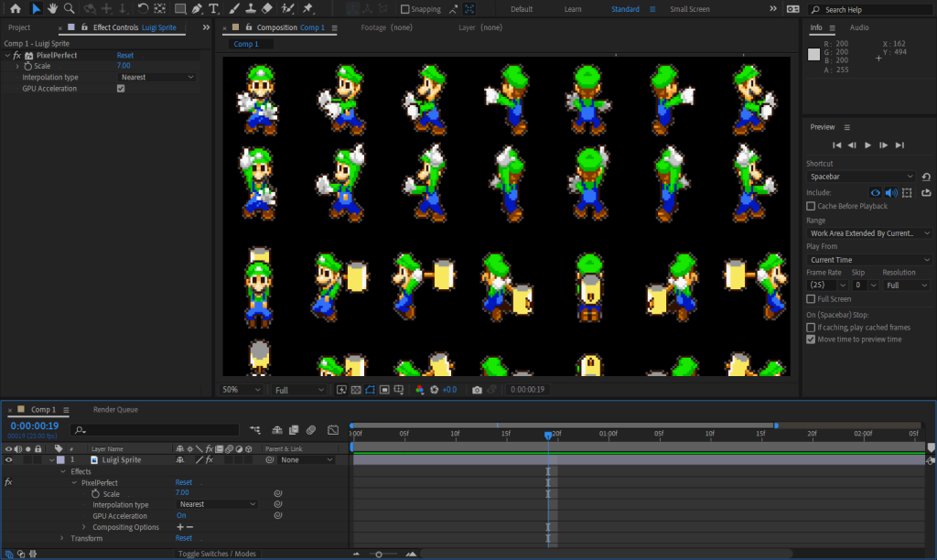Enable Cache Before Playback in the Preview panel
Viewport: 937px width, 560px height.
point(813,205)
